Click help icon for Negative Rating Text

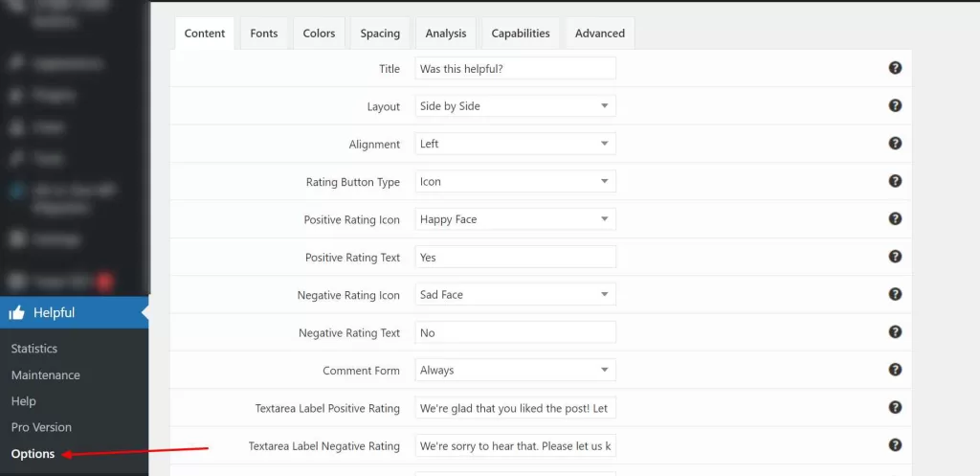(x=895, y=331)
